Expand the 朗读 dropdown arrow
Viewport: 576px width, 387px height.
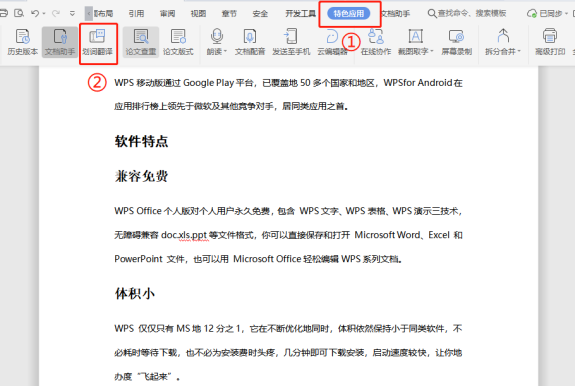(225, 52)
